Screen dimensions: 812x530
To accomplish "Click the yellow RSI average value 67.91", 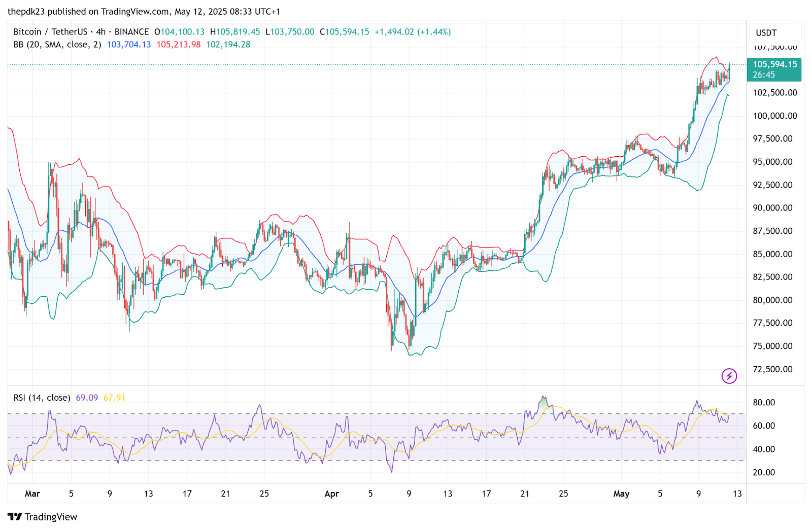I will (x=114, y=398).
